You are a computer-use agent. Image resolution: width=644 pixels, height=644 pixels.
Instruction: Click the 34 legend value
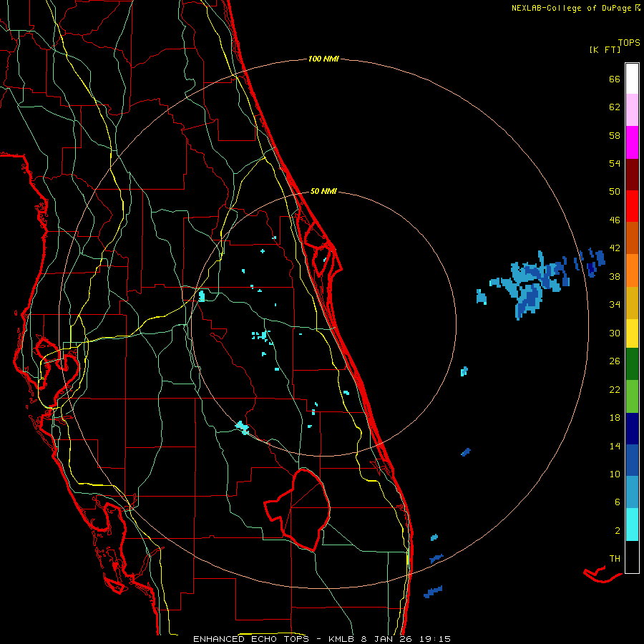tap(615, 305)
